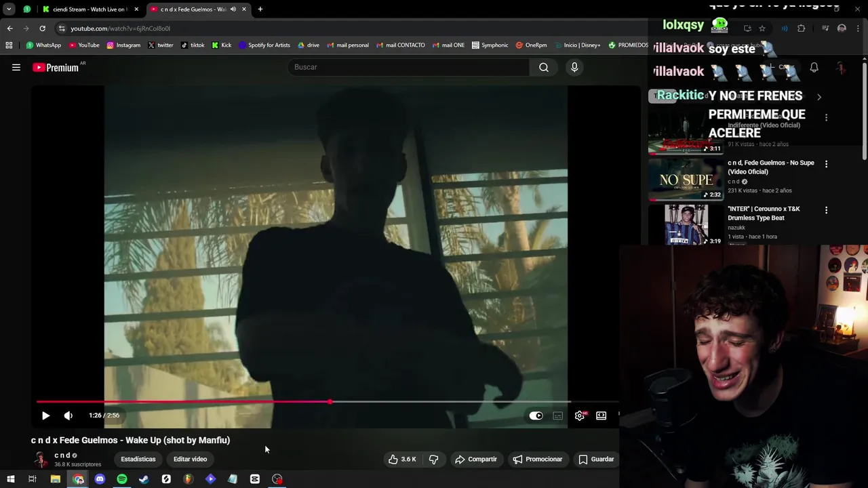Image resolution: width=868 pixels, height=488 pixels.
Task: Open Spotify from taskbar
Action: coord(122,479)
